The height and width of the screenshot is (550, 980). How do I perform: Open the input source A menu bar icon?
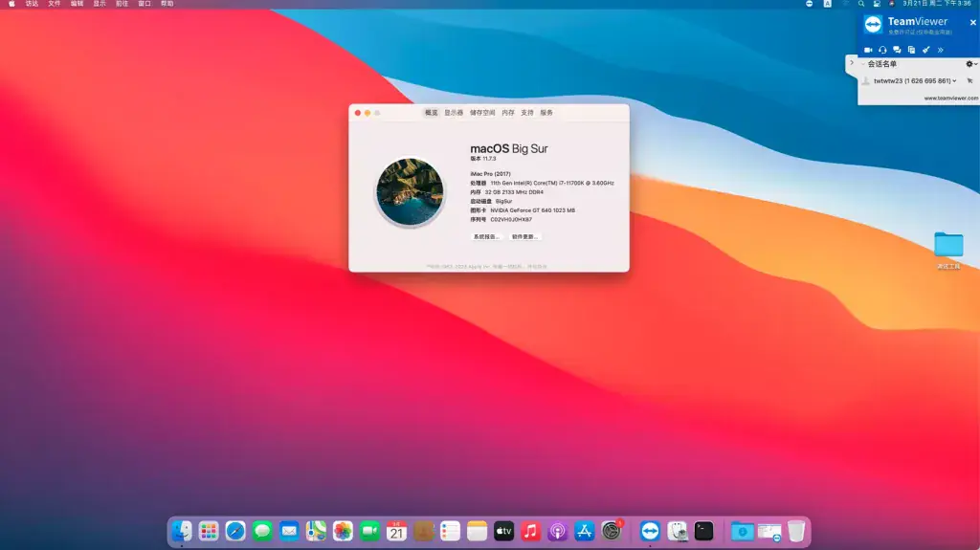click(x=828, y=4)
